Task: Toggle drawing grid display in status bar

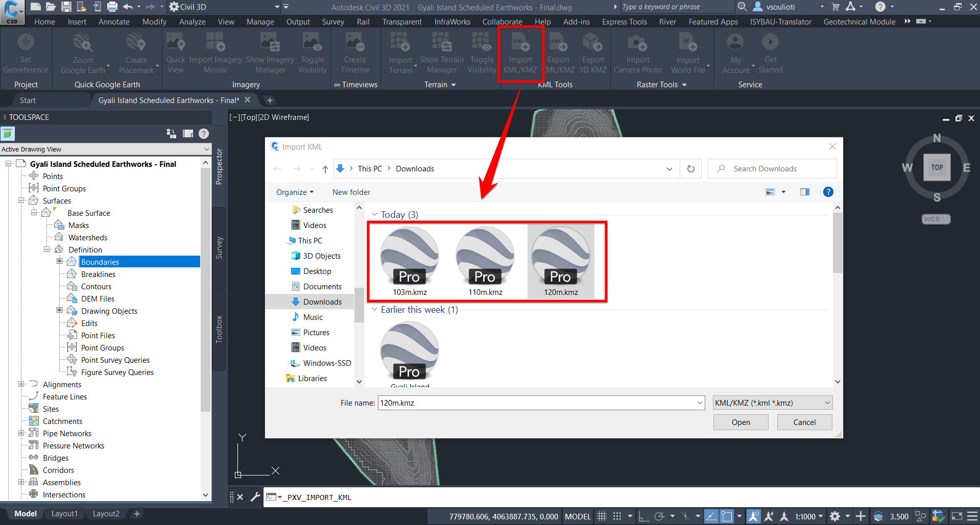Action: [x=602, y=516]
